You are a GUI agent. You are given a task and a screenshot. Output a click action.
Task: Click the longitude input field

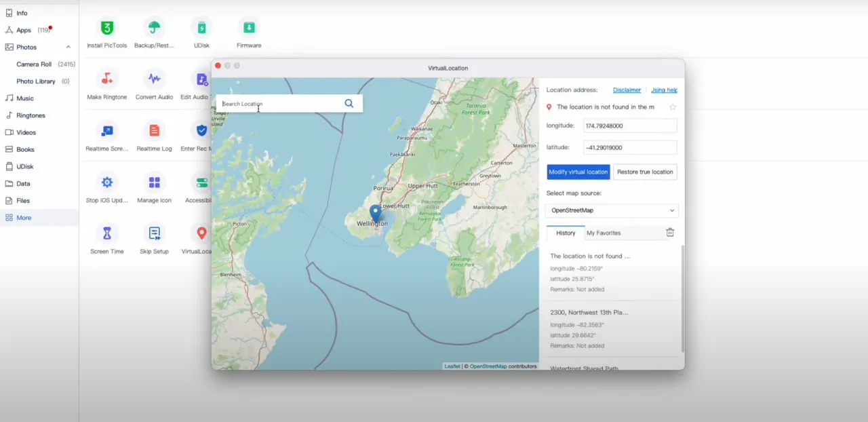[x=630, y=126]
